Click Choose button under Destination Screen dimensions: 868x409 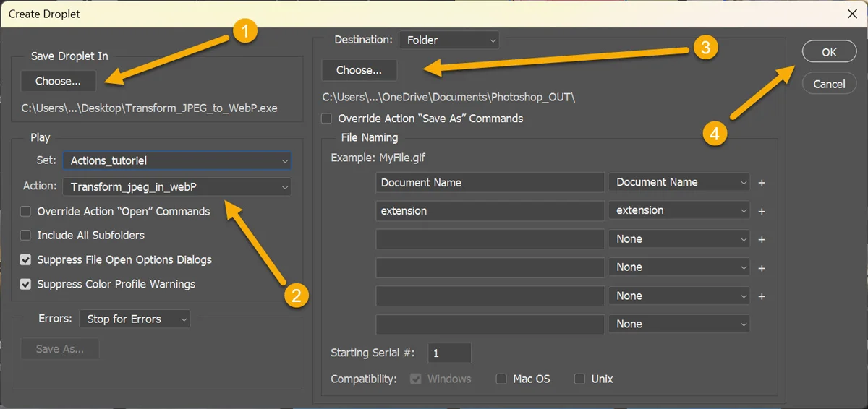(359, 70)
